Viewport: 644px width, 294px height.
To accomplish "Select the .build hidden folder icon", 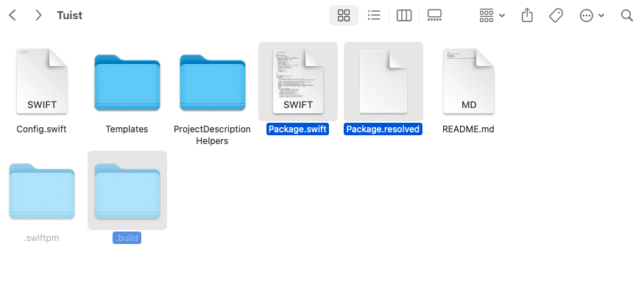I will tap(127, 191).
